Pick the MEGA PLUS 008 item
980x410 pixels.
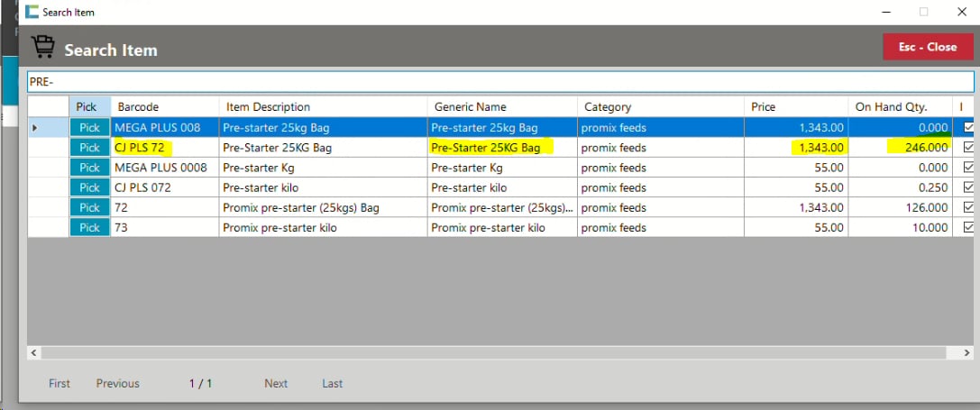tap(89, 128)
